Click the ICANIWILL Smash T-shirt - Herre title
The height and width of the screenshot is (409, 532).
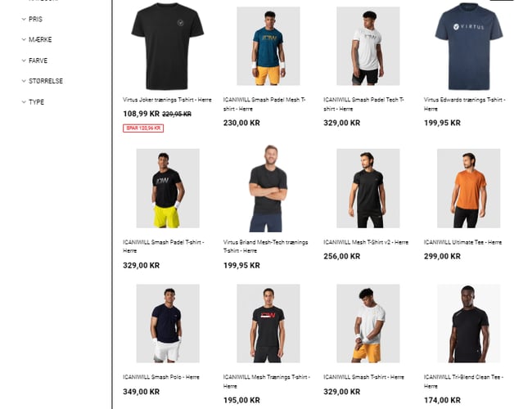point(363,377)
